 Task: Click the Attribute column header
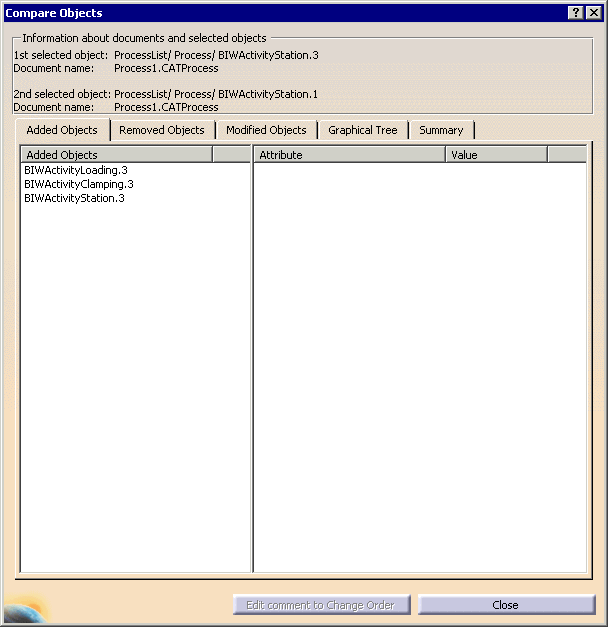[x=349, y=155]
